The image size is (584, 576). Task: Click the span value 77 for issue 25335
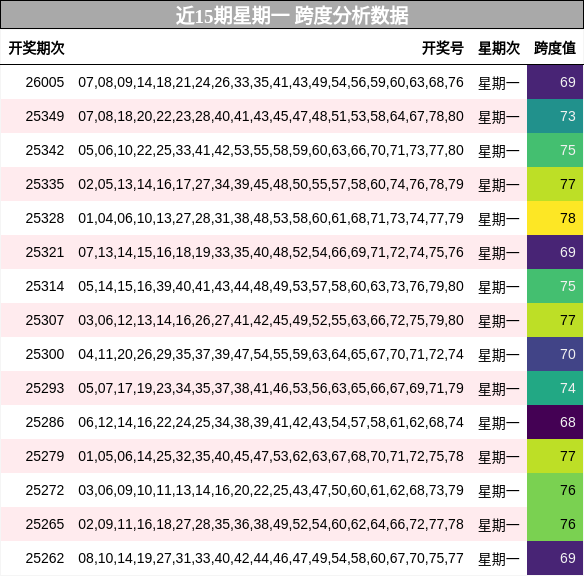[x=555, y=184]
